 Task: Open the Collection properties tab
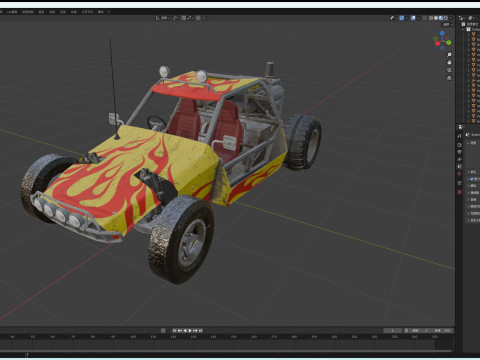click(459, 183)
